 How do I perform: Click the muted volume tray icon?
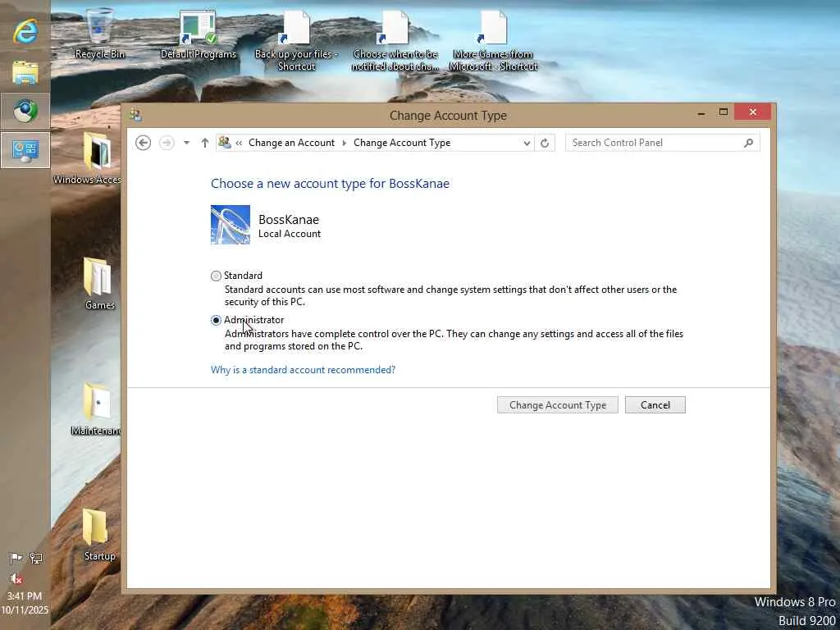pyautogui.click(x=16, y=578)
